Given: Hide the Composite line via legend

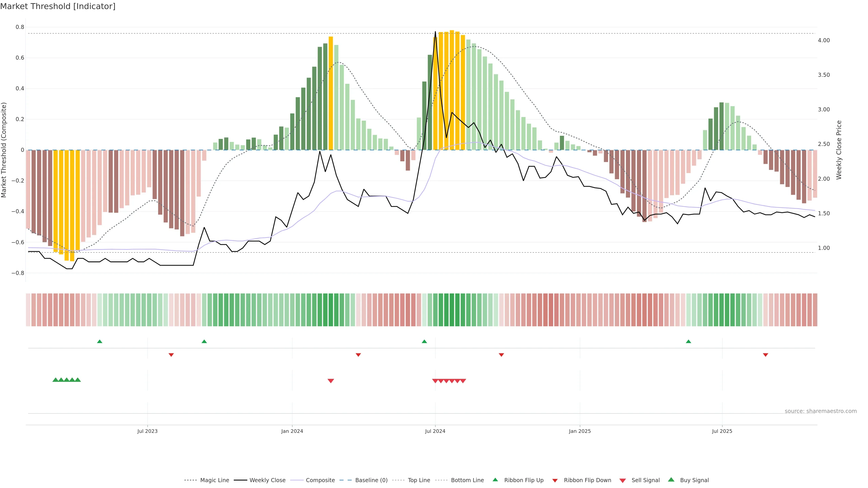Looking at the screenshot, I should [320, 480].
